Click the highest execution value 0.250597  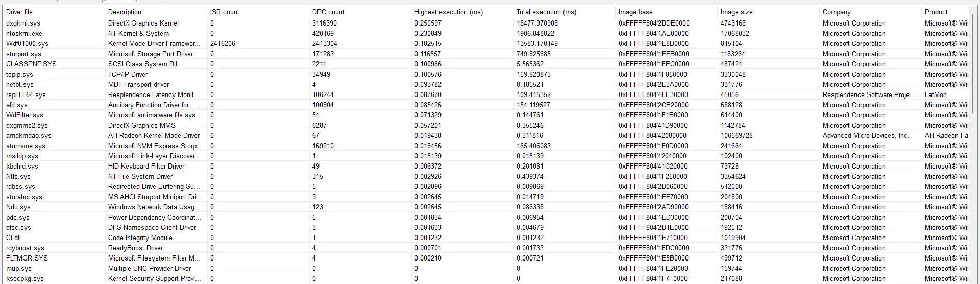(428, 23)
